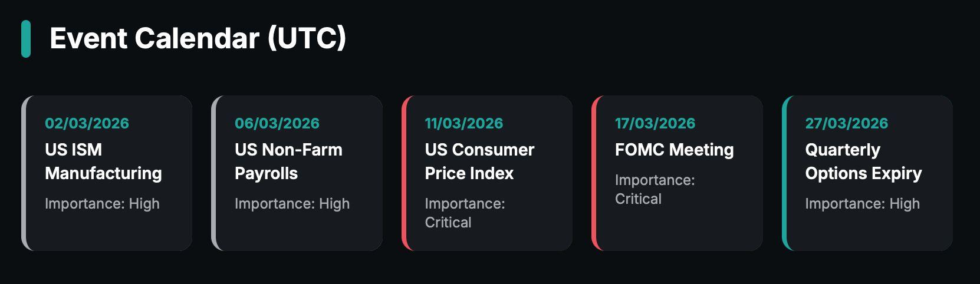Select the 11/03/2026 date label
This screenshot has width=980, height=284.
[x=464, y=123]
